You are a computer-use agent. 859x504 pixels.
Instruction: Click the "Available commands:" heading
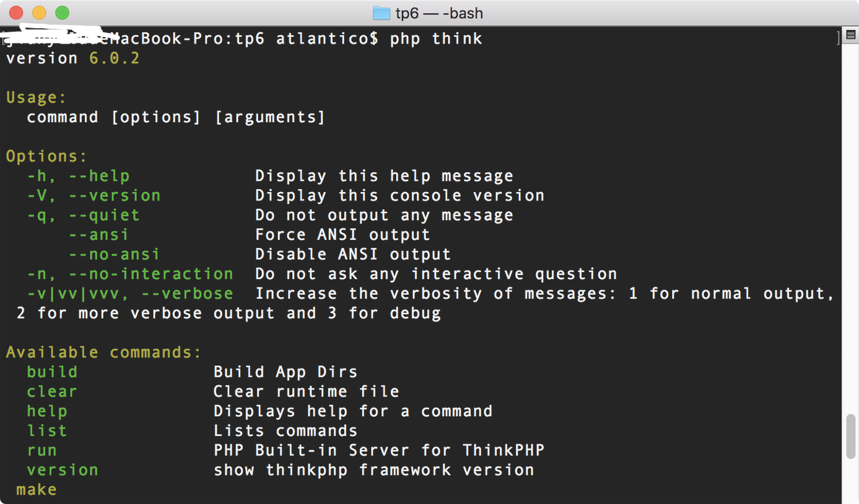104,353
